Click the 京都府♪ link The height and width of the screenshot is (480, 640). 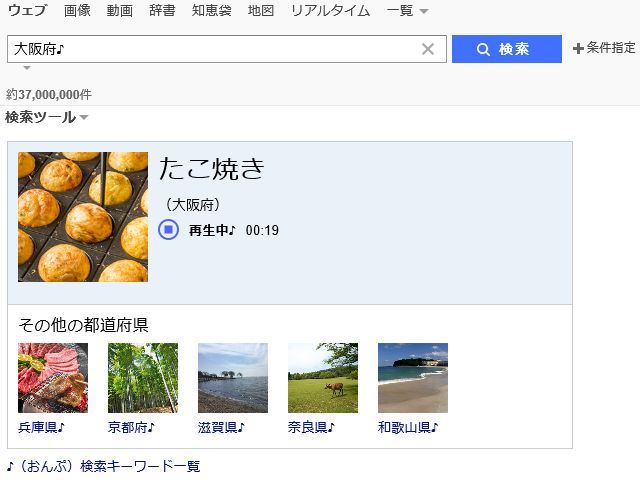[132, 427]
